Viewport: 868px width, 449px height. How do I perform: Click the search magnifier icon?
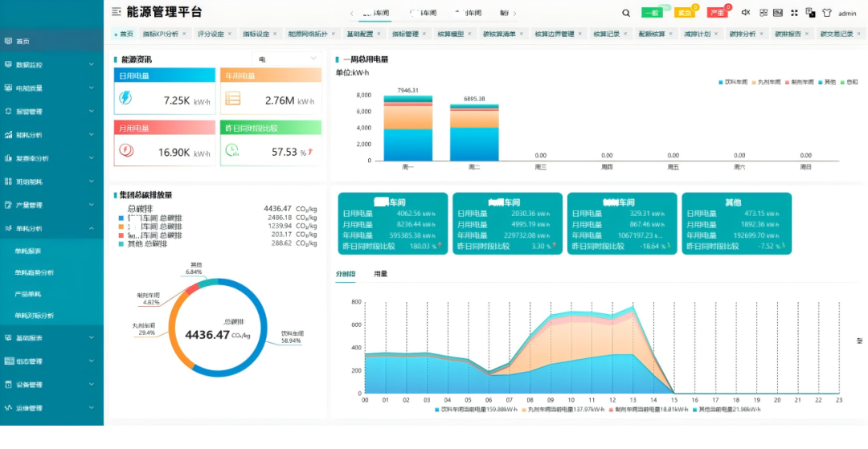pos(626,13)
